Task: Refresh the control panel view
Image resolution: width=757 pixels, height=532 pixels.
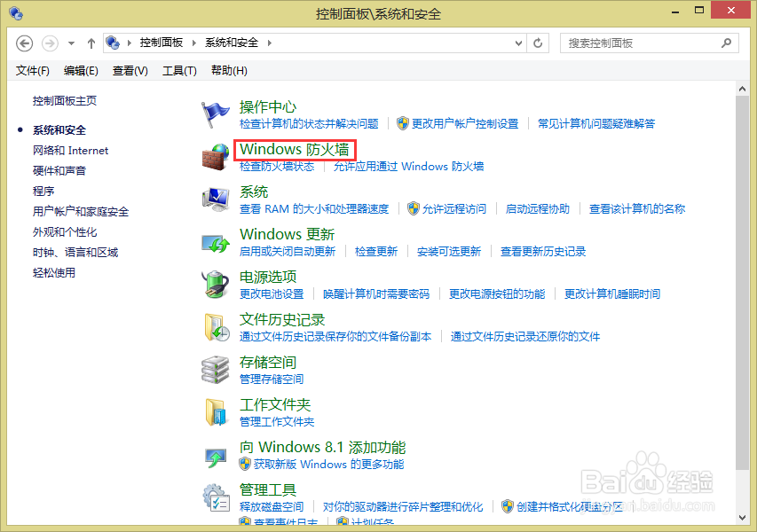Action: (538, 43)
